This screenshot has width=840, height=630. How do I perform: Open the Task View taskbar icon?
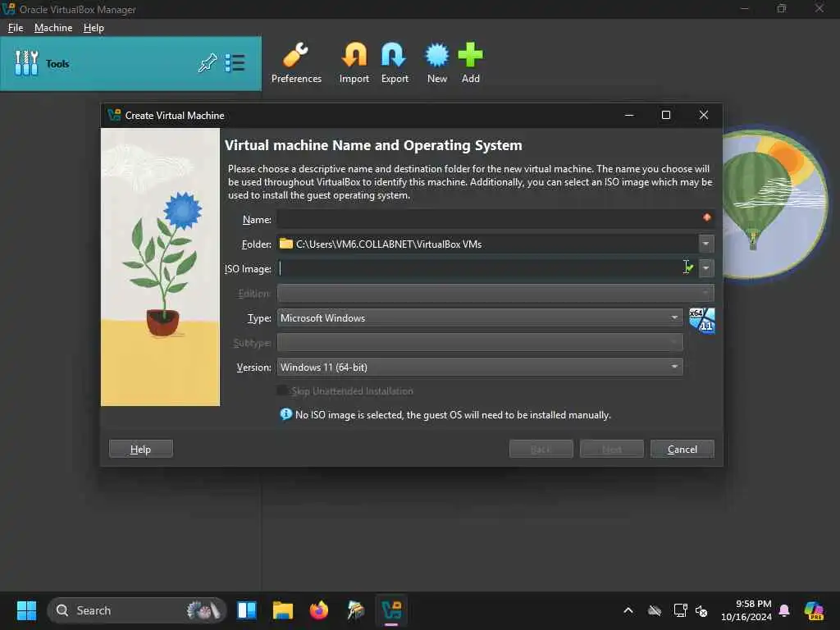coord(247,610)
